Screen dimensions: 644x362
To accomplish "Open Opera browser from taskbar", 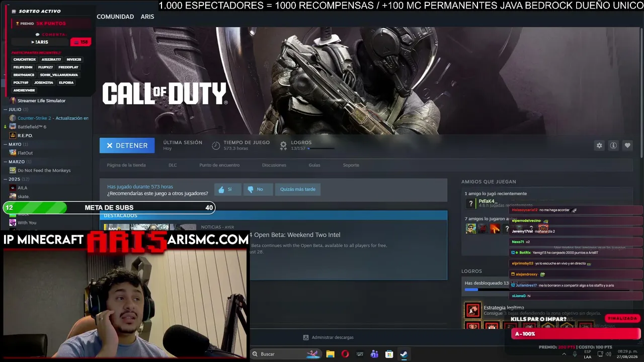I will (345, 354).
